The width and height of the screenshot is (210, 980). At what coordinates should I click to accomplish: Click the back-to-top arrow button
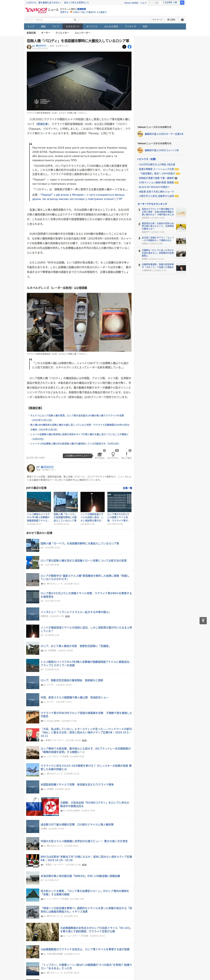[203, 621]
